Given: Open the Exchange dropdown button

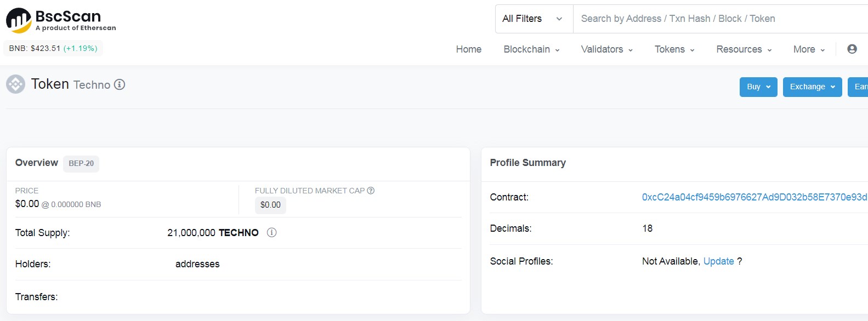Looking at the screenshot, I should [812, 87].
